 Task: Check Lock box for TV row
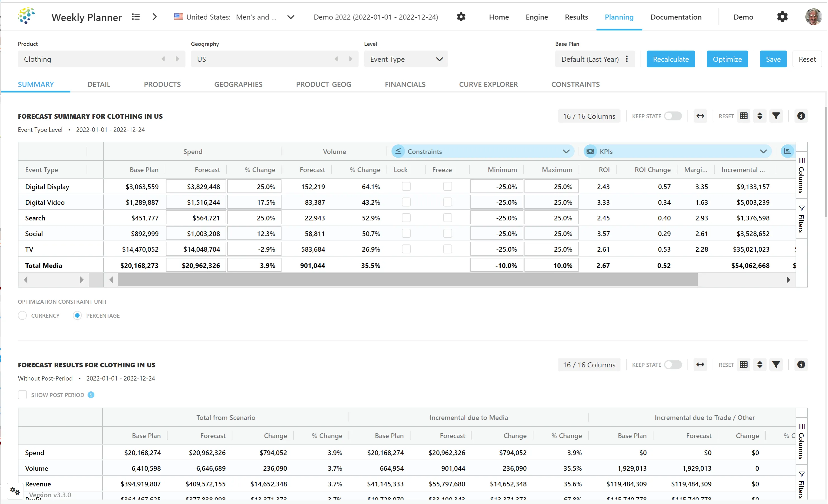click(x=406, y=249)
